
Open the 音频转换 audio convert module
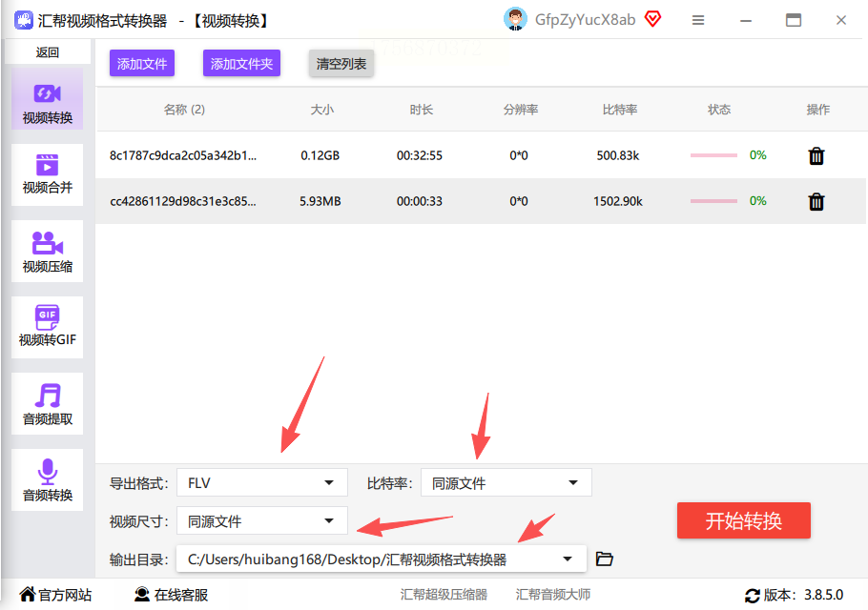coord(47,480)
